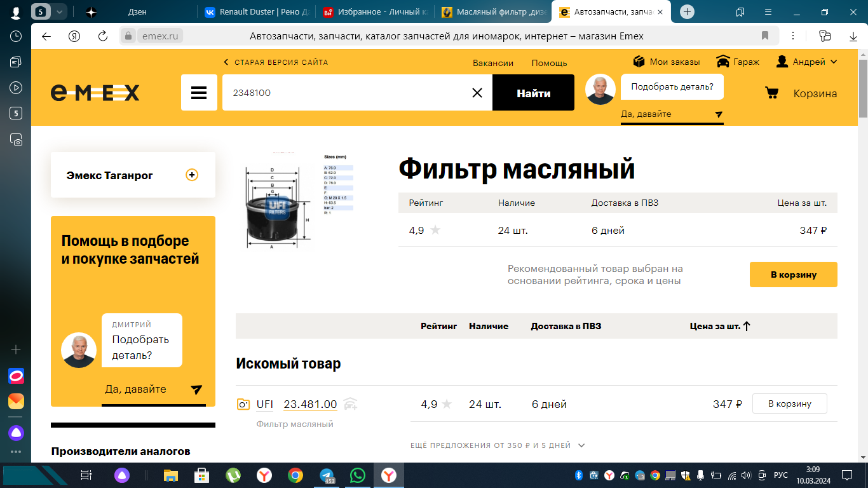The height and width of the screenshot is (488, 868).
Task: Open the shopping cart icon near Корзина
Action: pos(771,93)
